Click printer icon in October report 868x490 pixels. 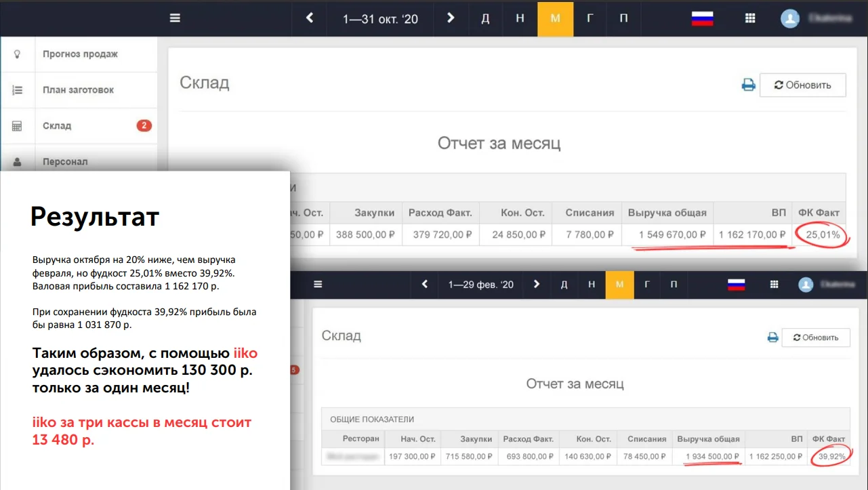point(748,85)
